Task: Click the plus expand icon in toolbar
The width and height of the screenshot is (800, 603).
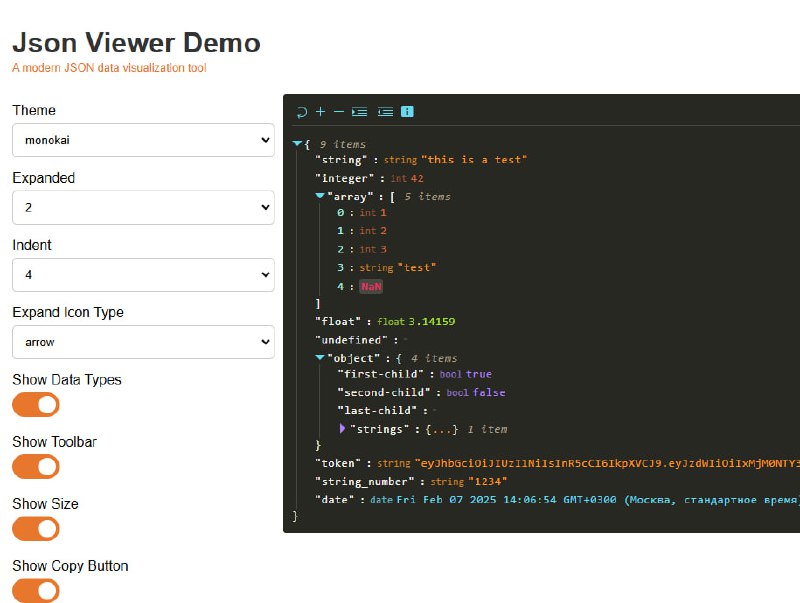Action: (x=320, y=111)
